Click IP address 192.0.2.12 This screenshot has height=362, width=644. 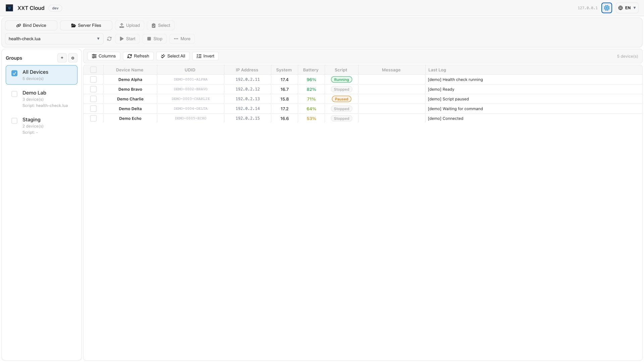pyautogui.click(x=248, y=89)
